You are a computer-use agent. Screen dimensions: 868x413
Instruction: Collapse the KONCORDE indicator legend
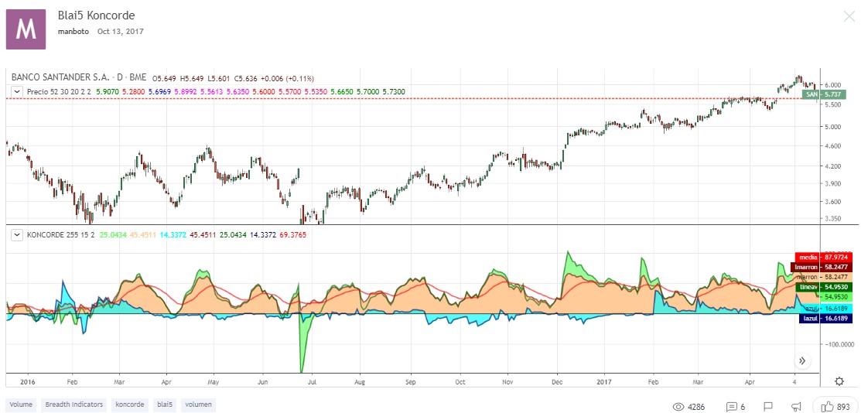tap(17, 235)
